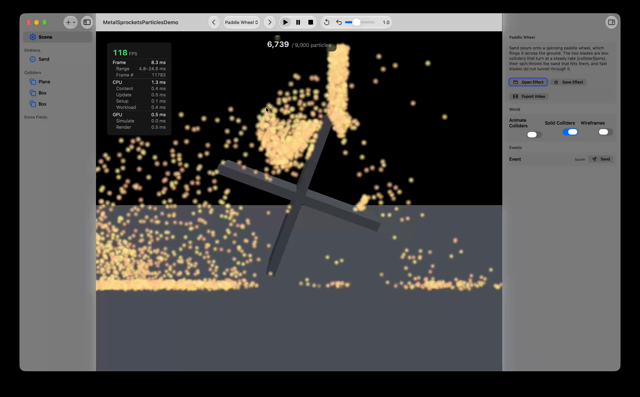Image resolution: width=640 pixels, height=397 pixels.
Task: Select the Plane collider
Action: [x=58, y=82]
